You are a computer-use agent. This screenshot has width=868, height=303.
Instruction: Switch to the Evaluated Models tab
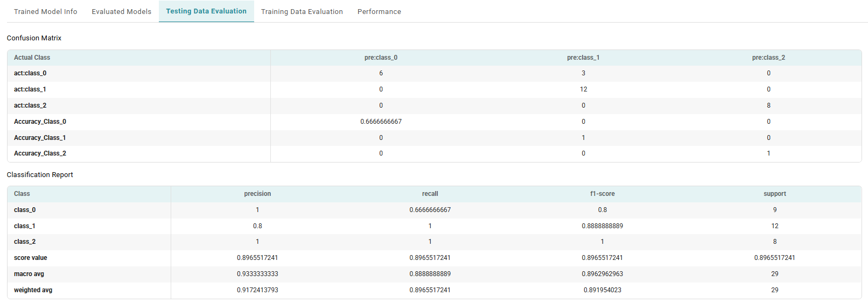point(121,11)
